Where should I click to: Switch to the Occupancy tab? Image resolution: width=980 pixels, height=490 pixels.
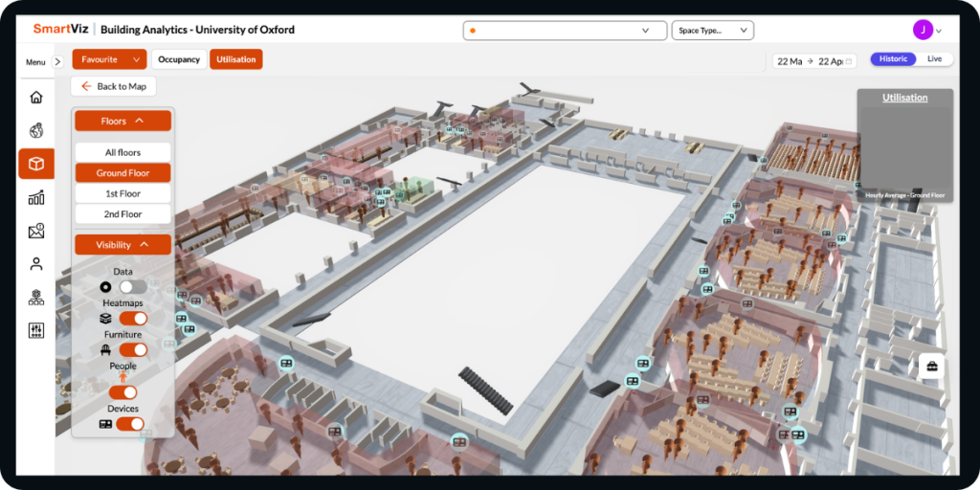point(178,59)
